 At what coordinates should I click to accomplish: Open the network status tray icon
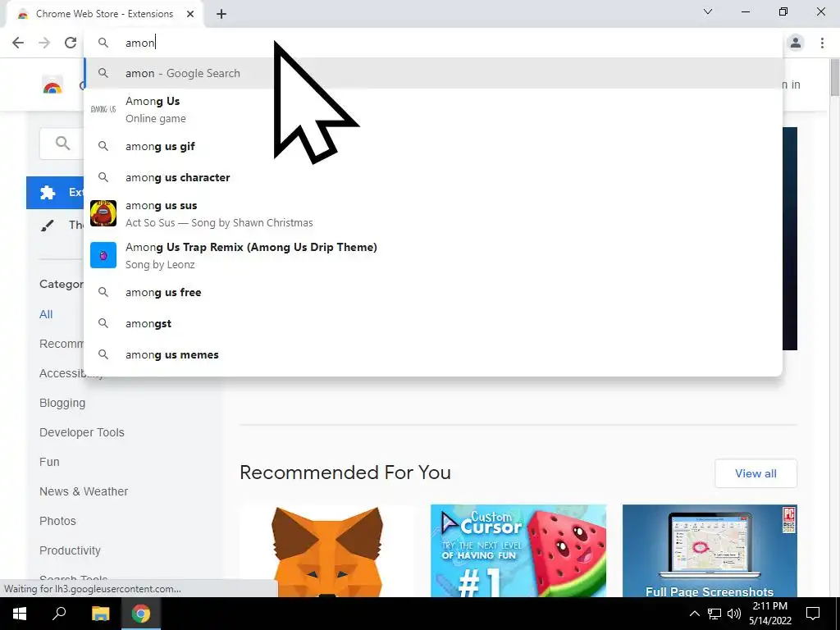point(714,614)
